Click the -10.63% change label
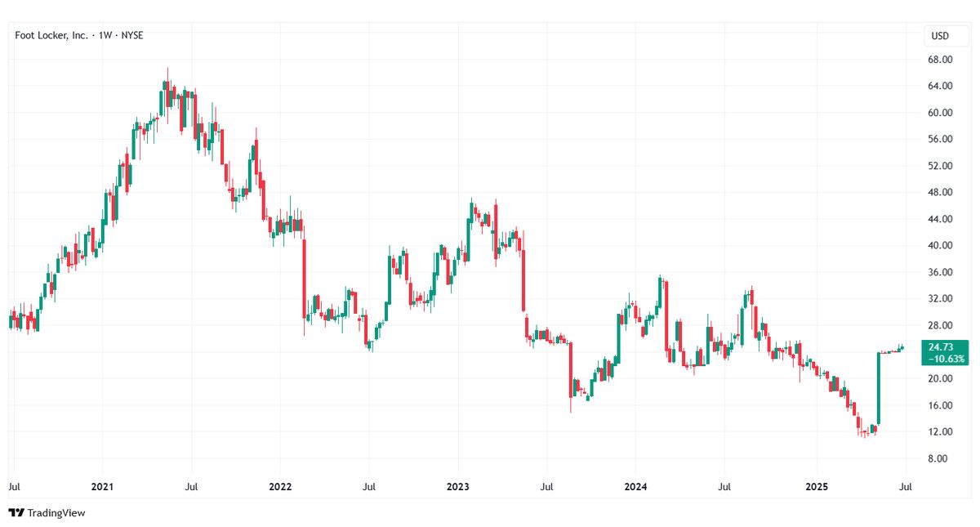Screen dimensions: 980x527 943,359
